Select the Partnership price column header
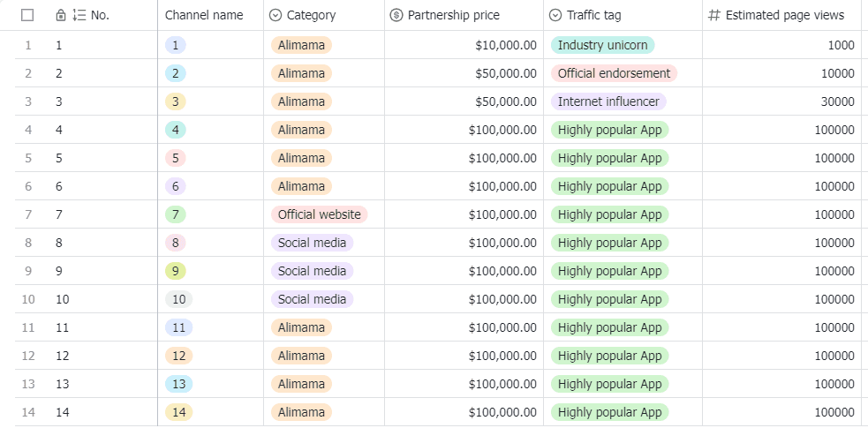The width and height of the screenshot is (868, 428). tap(453, 15)
